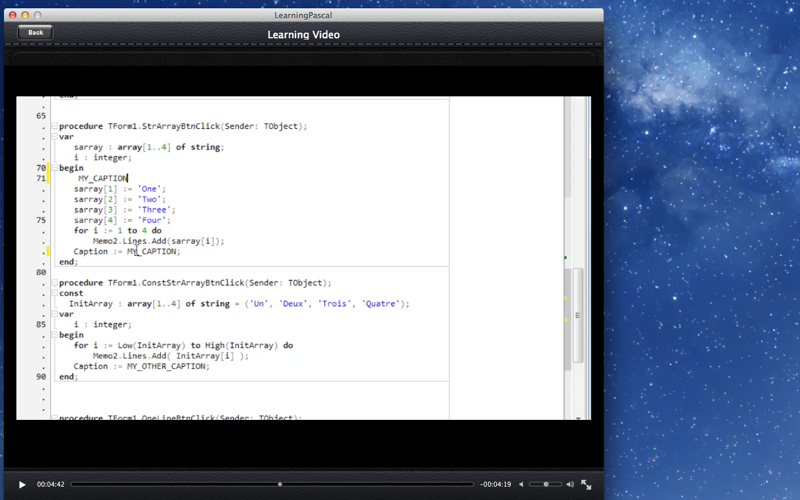This screenshot has width=800, height=500.
Task: Click line number 80 in the gutter
Action: [x=41, y=272]
